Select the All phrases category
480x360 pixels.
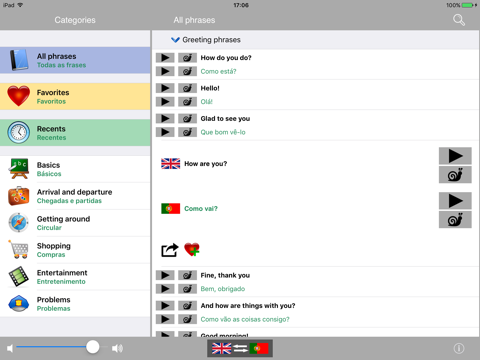point(75,60)
